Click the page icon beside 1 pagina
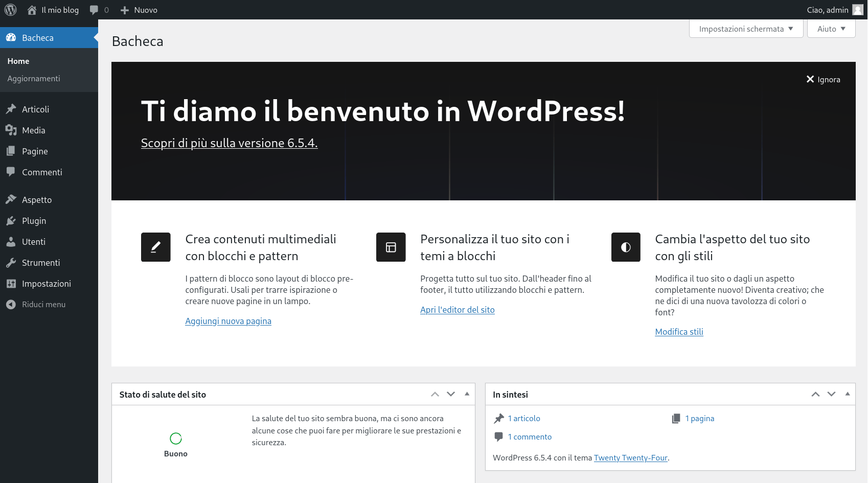Image resolution: width=868 pixels, height=483 pixels. tap(676, 419)
